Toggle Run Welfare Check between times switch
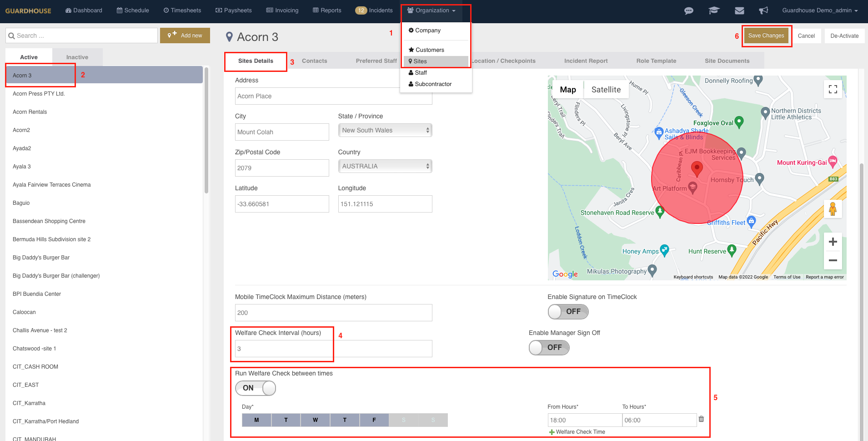The height and width of the screenshot is (441, 868). click(255, 388)
